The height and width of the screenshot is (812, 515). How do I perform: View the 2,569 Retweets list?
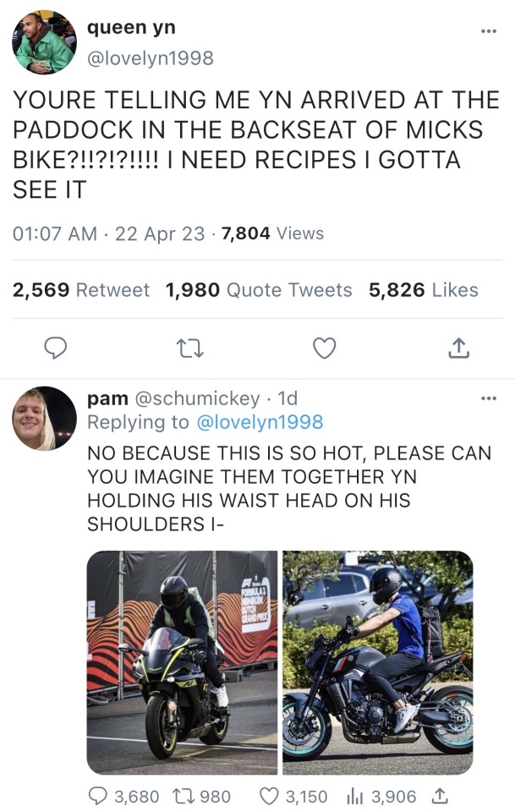(x=81, y=290)
